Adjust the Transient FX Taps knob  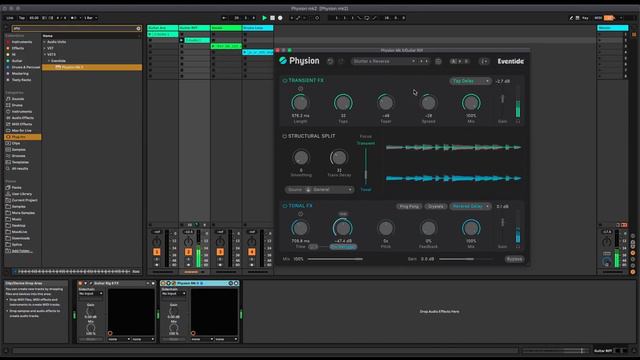pyautogui.click(x=343, y=103)
